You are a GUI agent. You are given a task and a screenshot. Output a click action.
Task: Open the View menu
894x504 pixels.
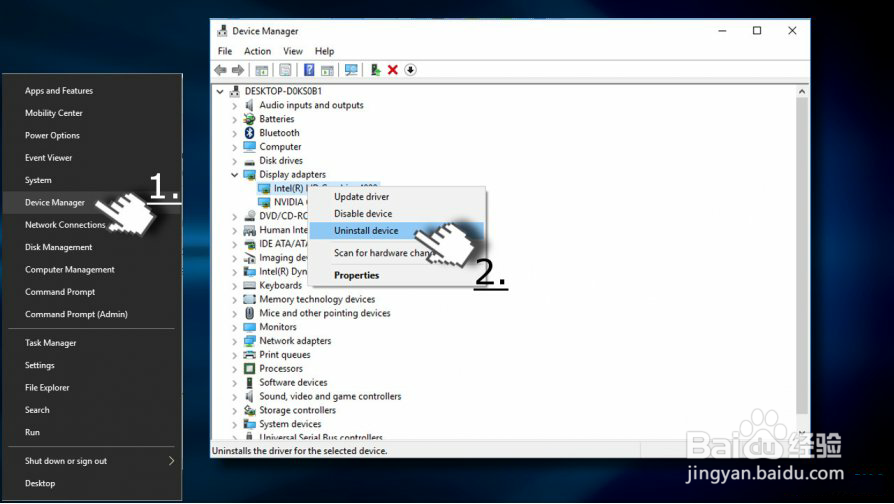(x=292, y=51)
